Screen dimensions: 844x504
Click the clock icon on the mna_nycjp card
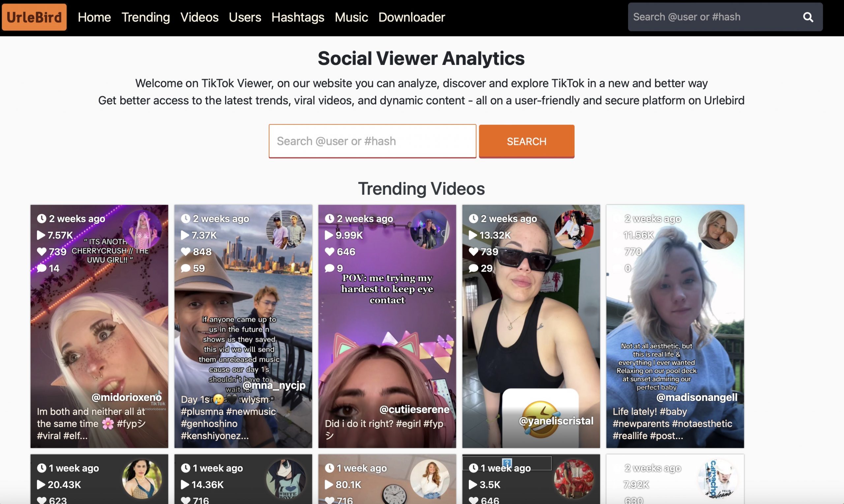point(186,218)
